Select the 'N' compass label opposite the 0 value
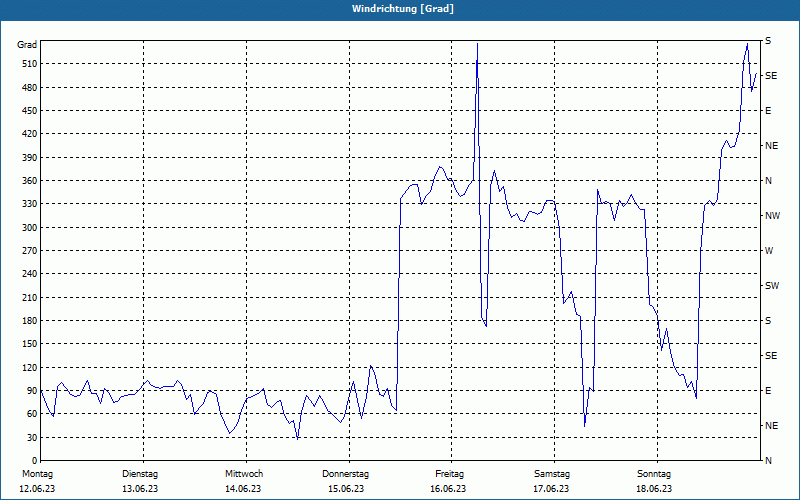Screen dimensions: 800x500 point(768,461)
